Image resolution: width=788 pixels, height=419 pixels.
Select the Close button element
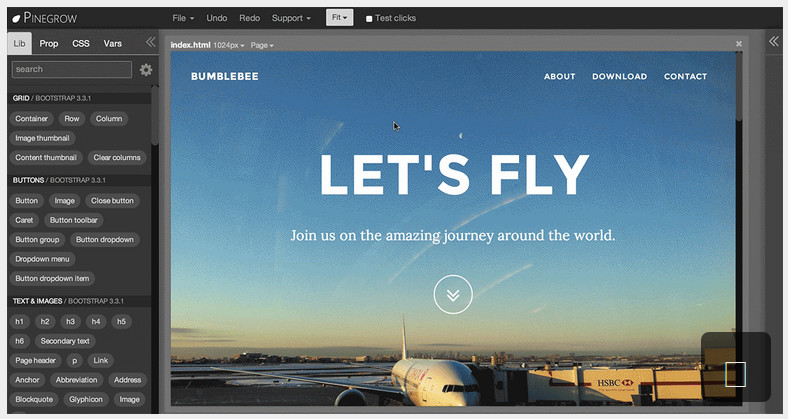[x=112, y=201]
